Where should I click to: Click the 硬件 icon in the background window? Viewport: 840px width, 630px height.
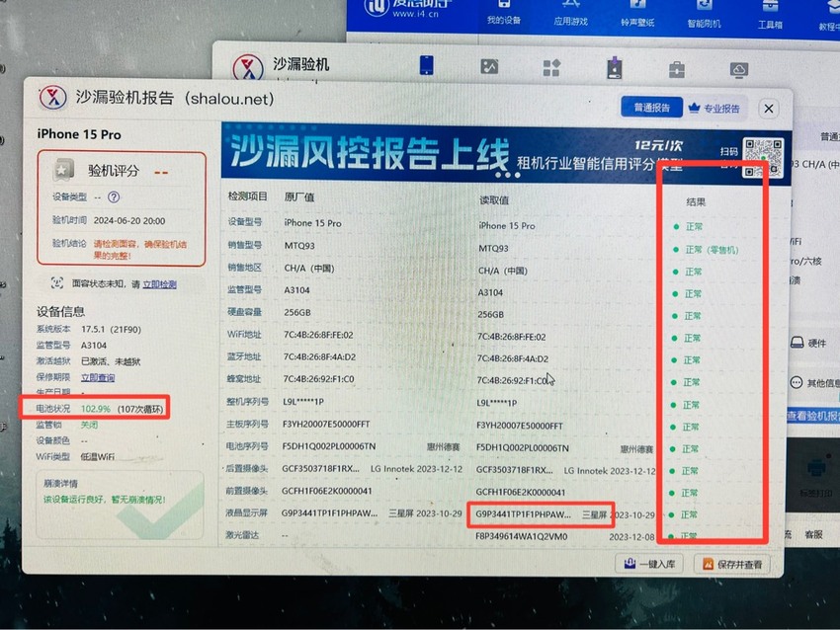coord(798,343)
